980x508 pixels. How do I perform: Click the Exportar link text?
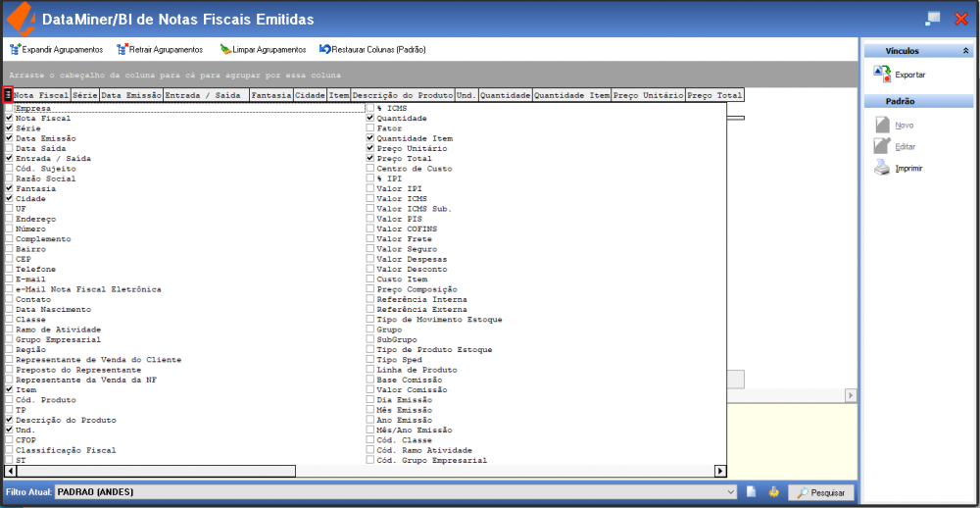(910, 75)
